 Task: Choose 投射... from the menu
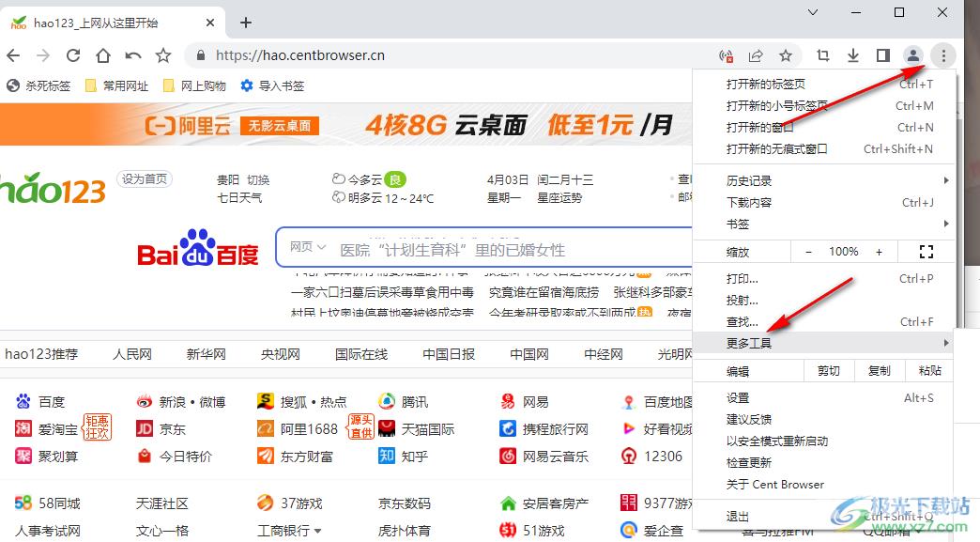click(824, 300)
